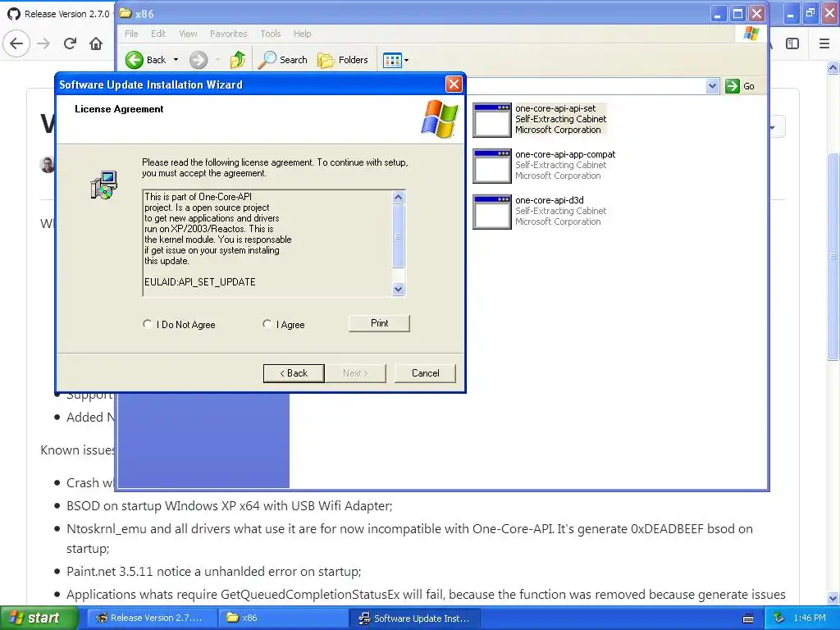Click the browser page scrollbar thumb
This screenshot has width=840, height=630.
(x=833, y=256)
